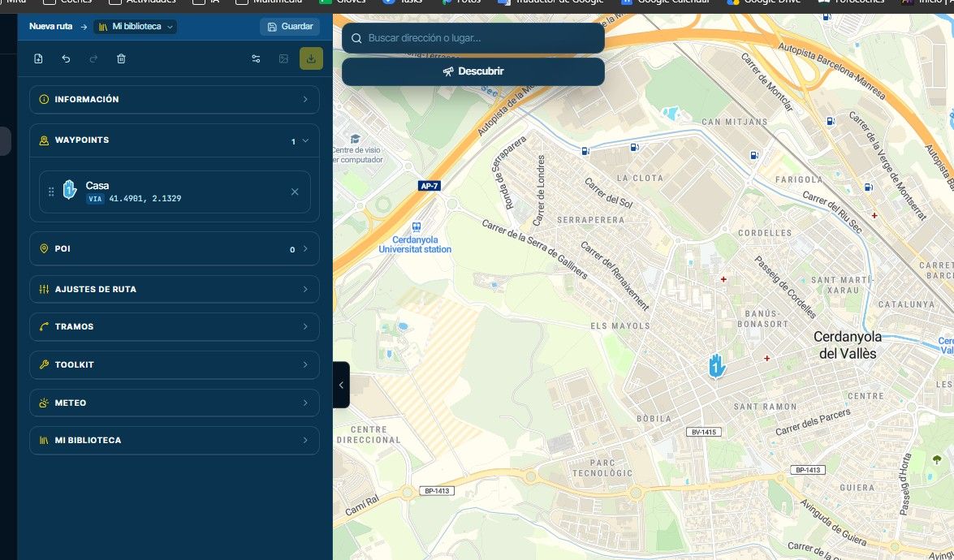
Task: Create a new route with the file-plus icon
Action: (38, 59)
